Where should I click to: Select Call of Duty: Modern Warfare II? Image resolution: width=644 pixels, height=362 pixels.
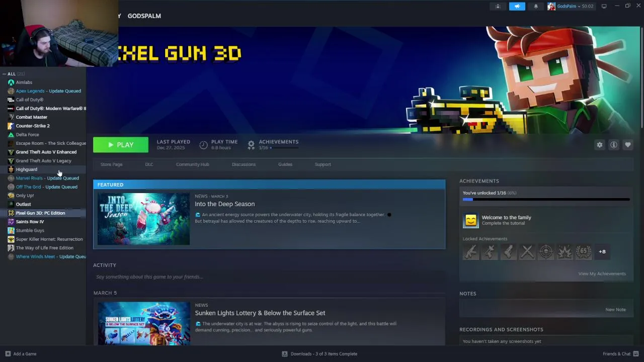tap(51, 109)
